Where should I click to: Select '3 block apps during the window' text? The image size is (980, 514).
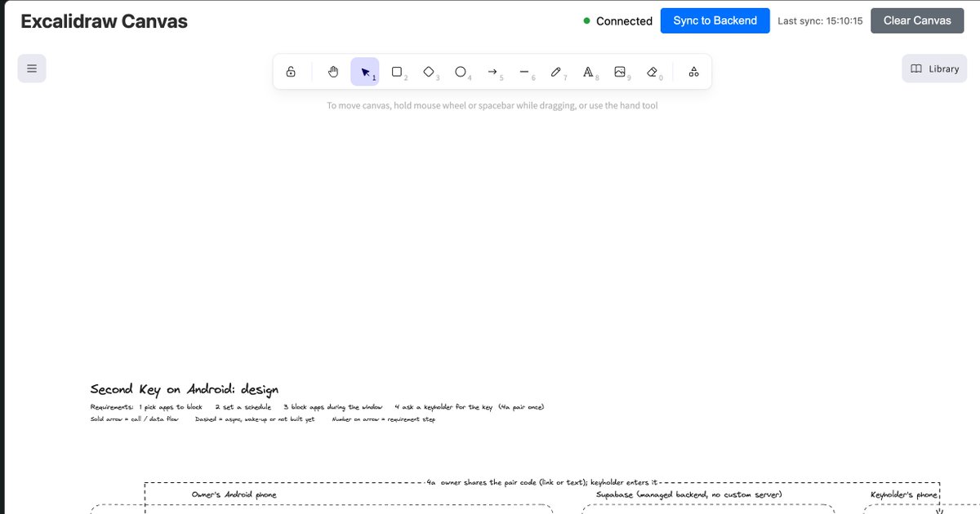coord(332,406)
